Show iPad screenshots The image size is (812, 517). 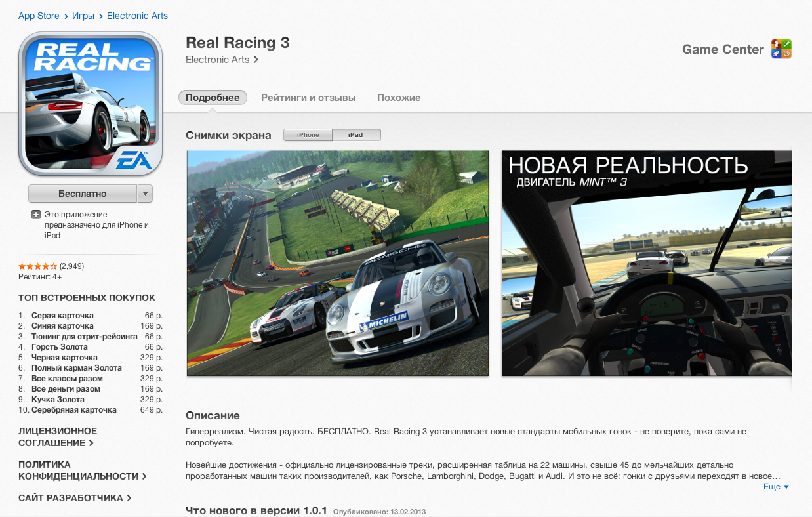[x=356, y=135]
